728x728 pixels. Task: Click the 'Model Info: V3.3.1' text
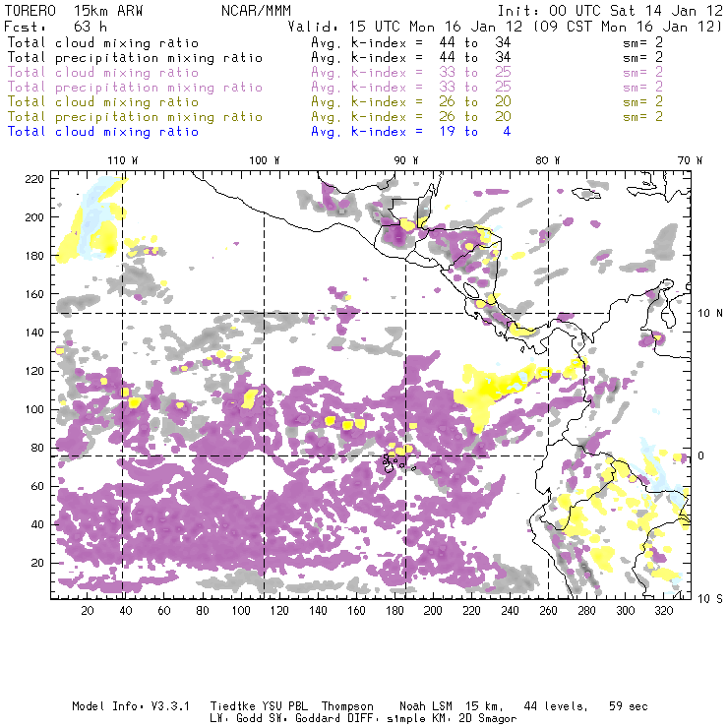pyautogui.click(x=131, y=706)
